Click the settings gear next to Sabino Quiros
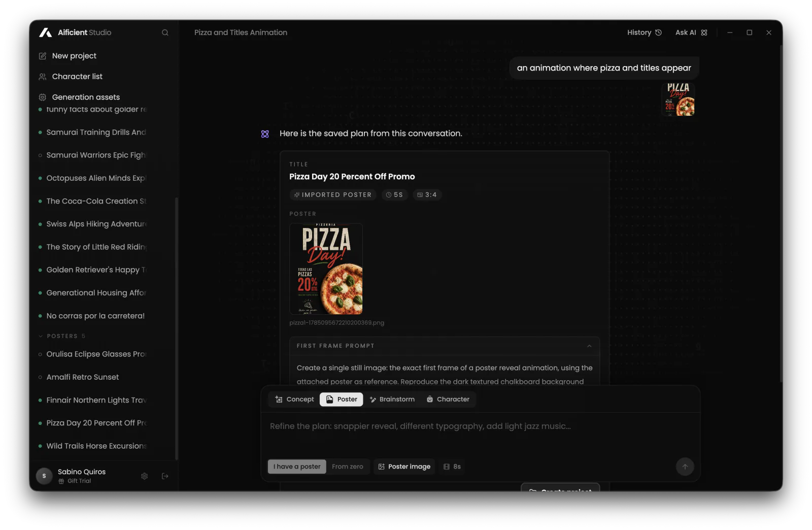 click(145, 476)
